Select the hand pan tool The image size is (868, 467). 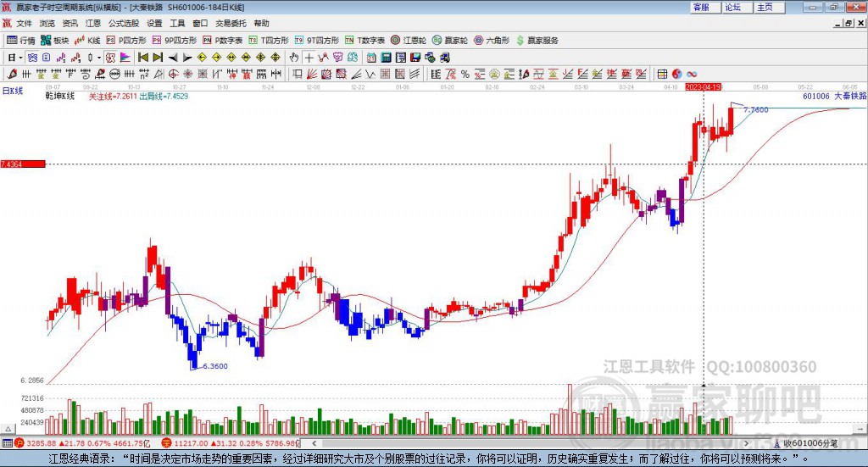294,58
